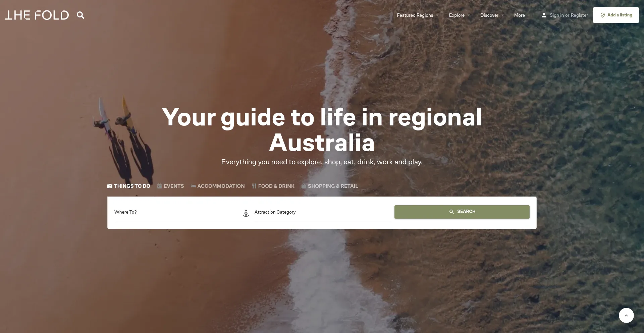Click the Where To? input field
The image size is (644, 333).
coord(178,213)
